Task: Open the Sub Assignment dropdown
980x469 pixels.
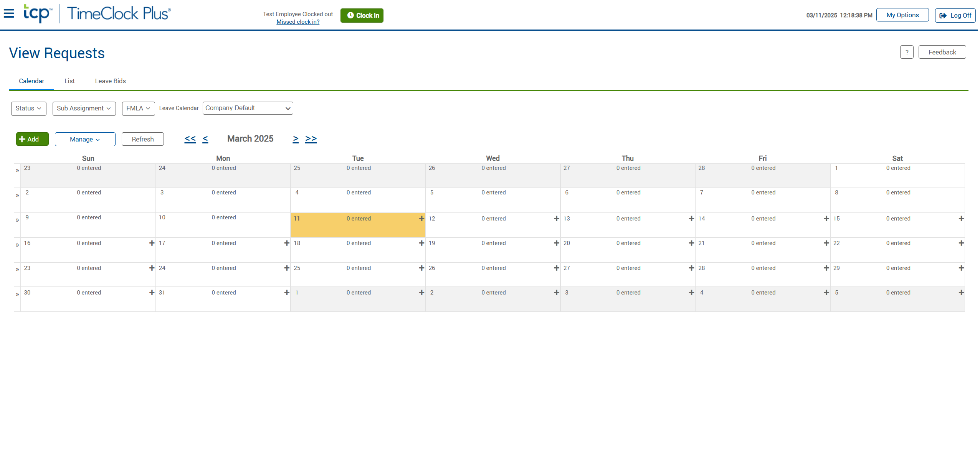Action: point(84,109)
